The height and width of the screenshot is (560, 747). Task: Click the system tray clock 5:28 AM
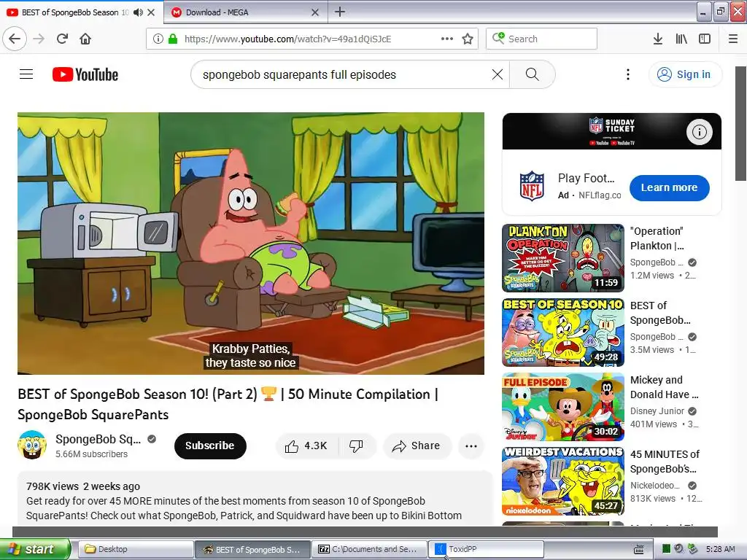click(x=720, y=549)
